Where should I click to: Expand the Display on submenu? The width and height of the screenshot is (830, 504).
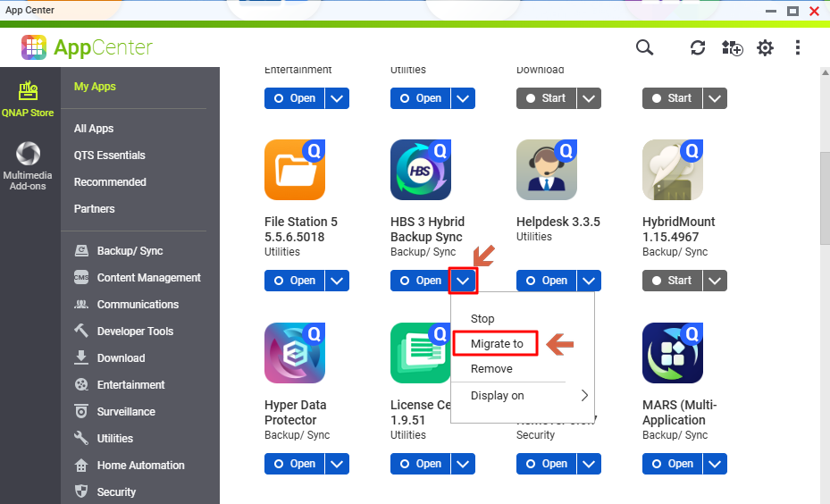522,396
